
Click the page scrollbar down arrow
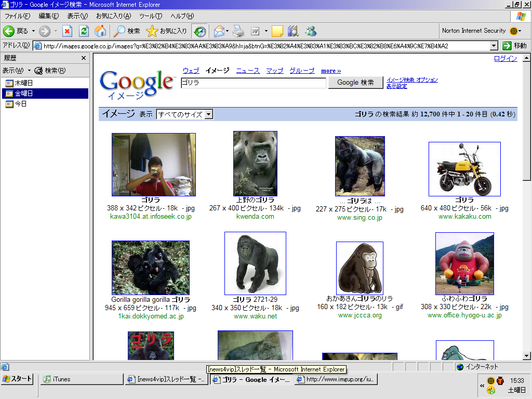coord(527,356)
